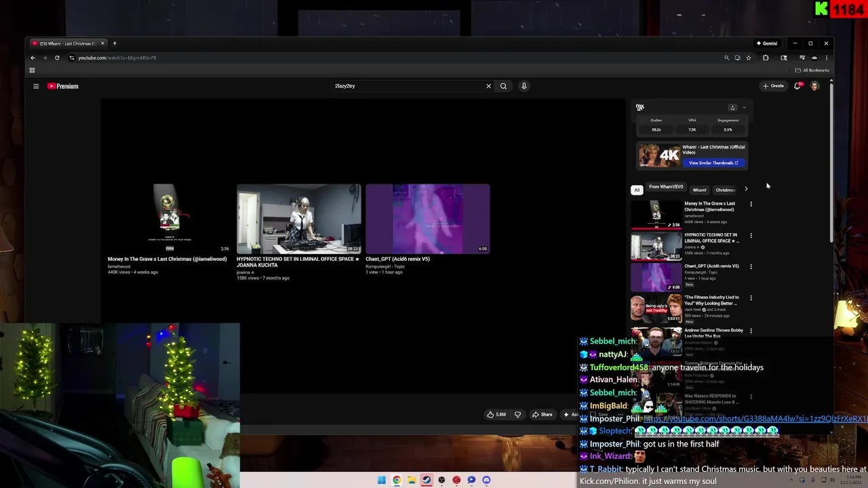868x488 pixels.
Task: Open the YouTube account avatar menu
Action: tap(814, 86)
